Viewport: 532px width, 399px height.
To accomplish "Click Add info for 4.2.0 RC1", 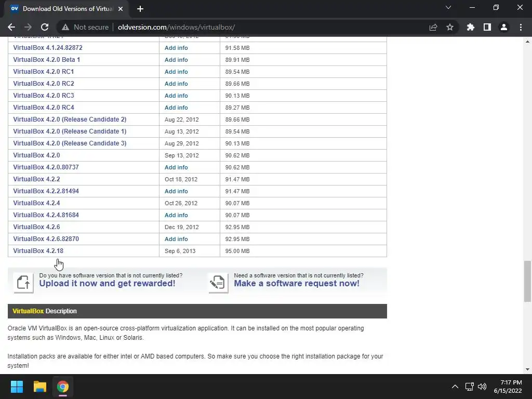I will tap(176, 72).
